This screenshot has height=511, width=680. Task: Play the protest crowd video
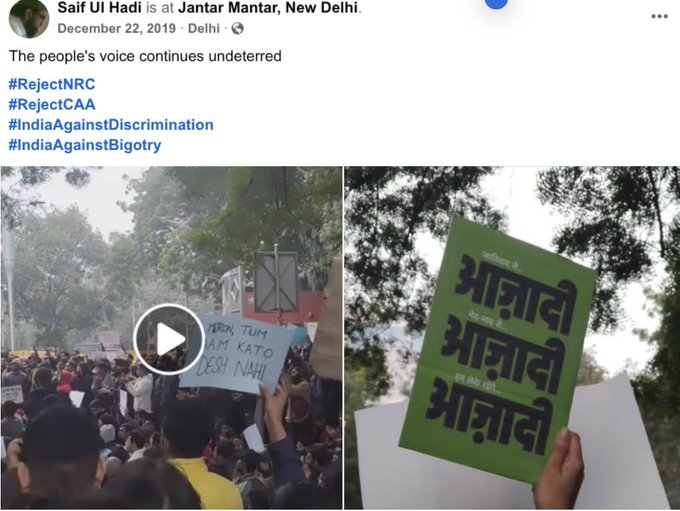169,339
